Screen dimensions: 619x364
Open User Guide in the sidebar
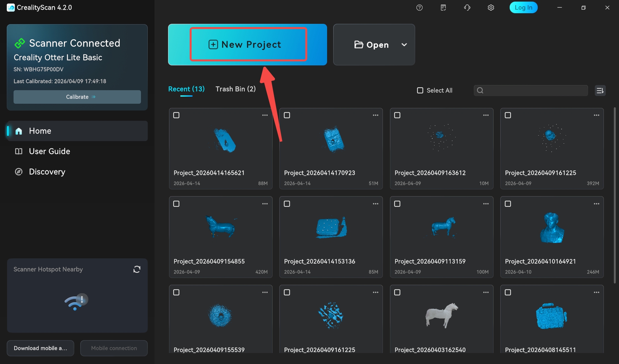click(x=49, y=151)
